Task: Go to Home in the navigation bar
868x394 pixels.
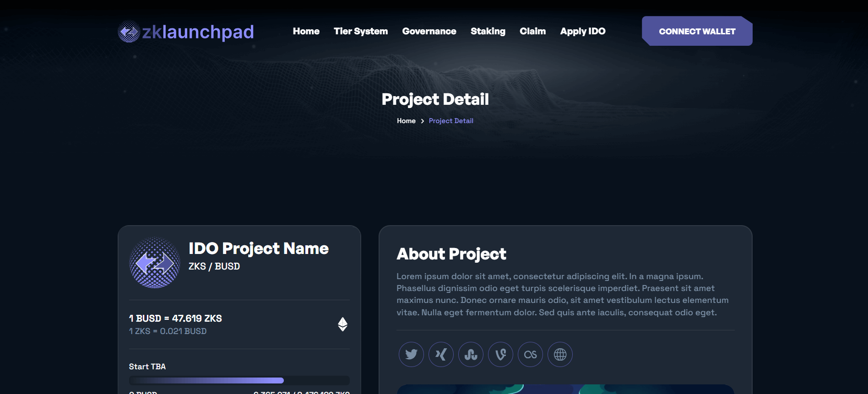Action: 306,31
